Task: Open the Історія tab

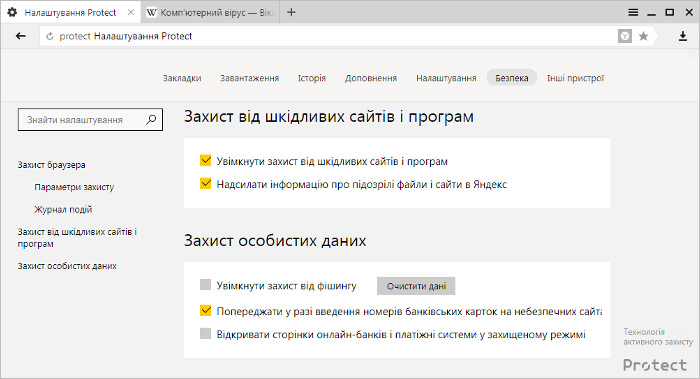Action: point(312,78)
